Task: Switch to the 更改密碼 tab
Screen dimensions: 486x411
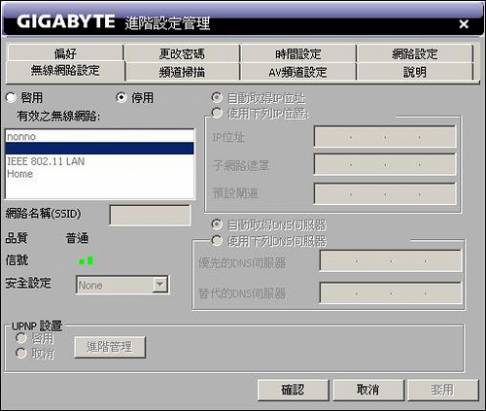Action: pos(182,54)
